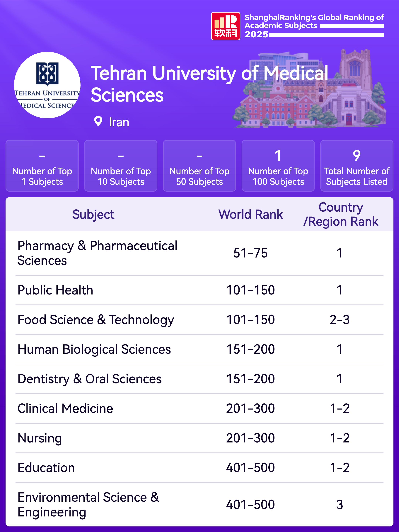399x532 pixels.
Task: Open Pharmacy & Pharmaceutical Sciences row
Action: point(97,253)
